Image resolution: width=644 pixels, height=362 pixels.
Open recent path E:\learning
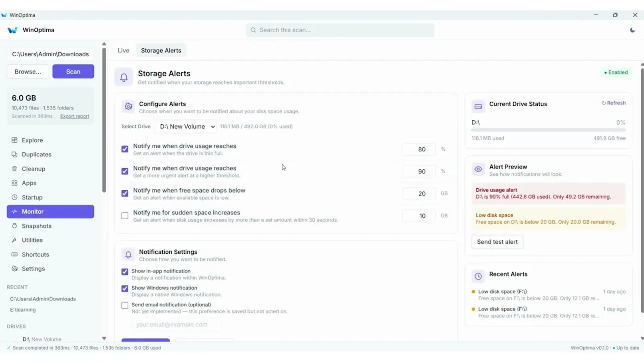[23, 310]
